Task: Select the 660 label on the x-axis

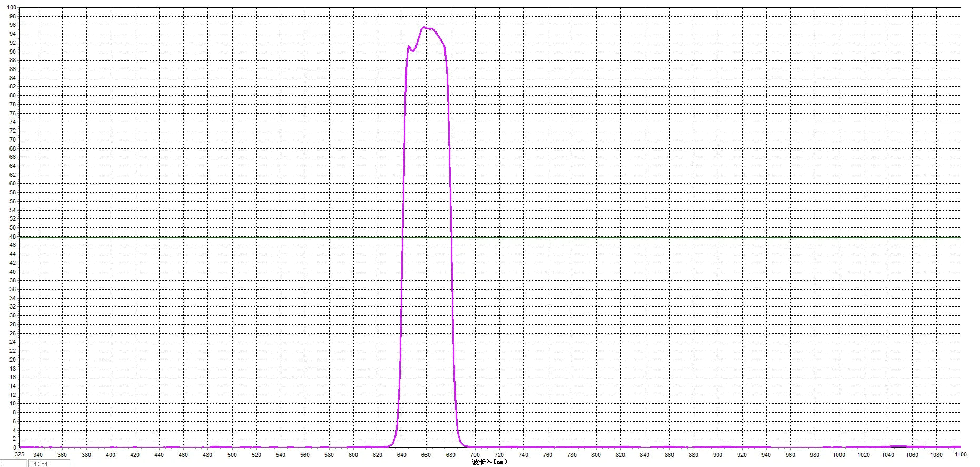Action: coord(426,455)
